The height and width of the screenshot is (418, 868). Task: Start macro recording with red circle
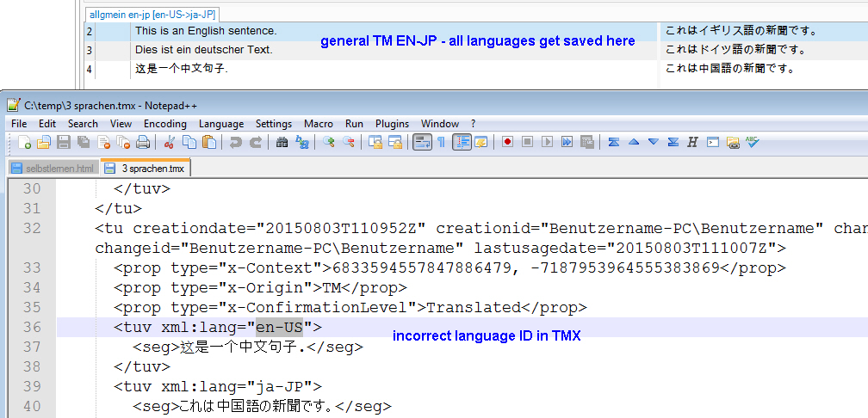[507, 143]
